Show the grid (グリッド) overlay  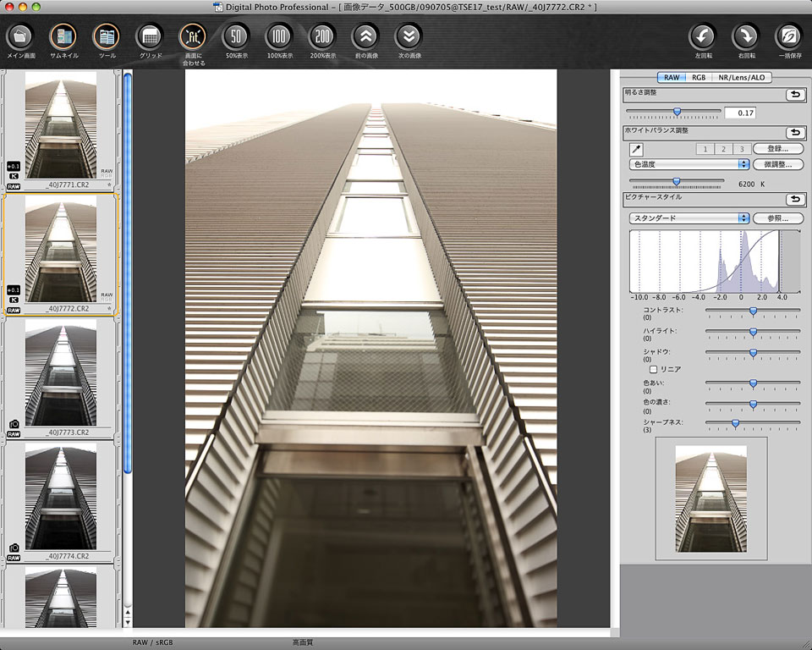click(x=149, y=37)
